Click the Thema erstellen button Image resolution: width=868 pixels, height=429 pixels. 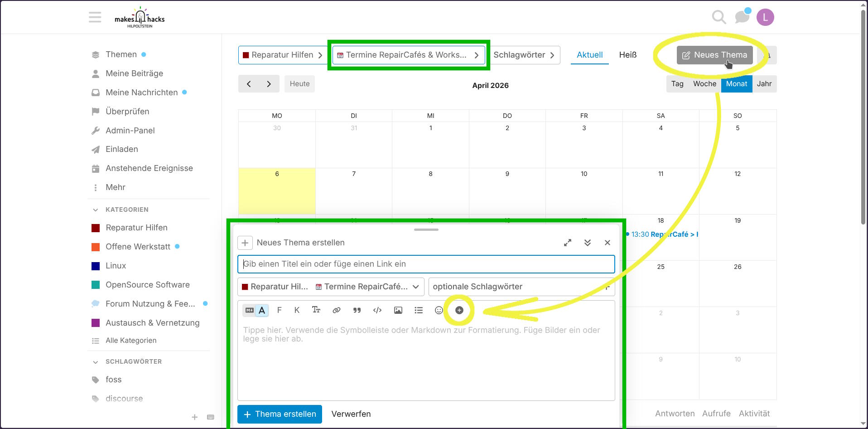pos(280,414)
